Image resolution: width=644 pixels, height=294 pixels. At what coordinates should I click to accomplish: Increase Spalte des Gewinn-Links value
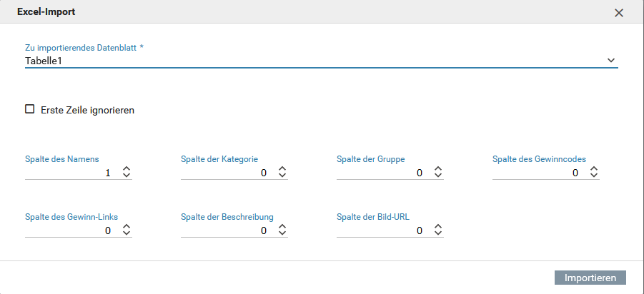(x=127, y=227)
